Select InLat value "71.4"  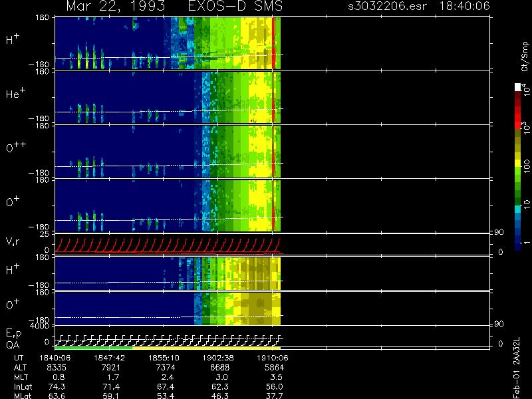click(111, 386)
